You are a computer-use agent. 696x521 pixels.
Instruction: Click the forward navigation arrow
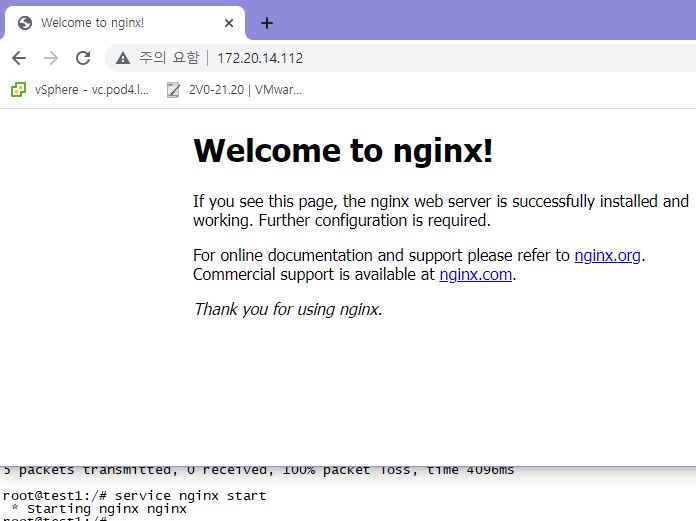point(51,58)
